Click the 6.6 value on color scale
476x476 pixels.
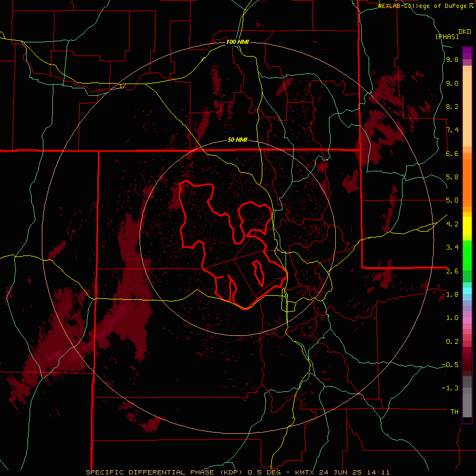click(452, 153)
